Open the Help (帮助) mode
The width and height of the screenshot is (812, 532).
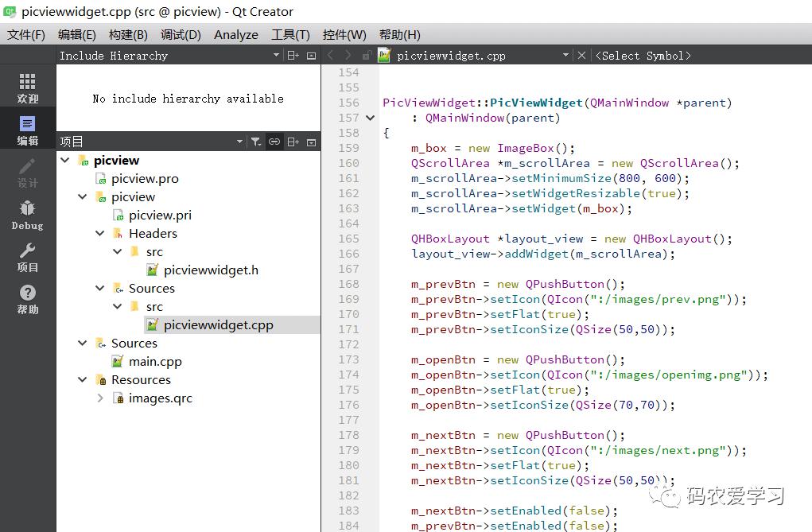click(x=28, y=300)
